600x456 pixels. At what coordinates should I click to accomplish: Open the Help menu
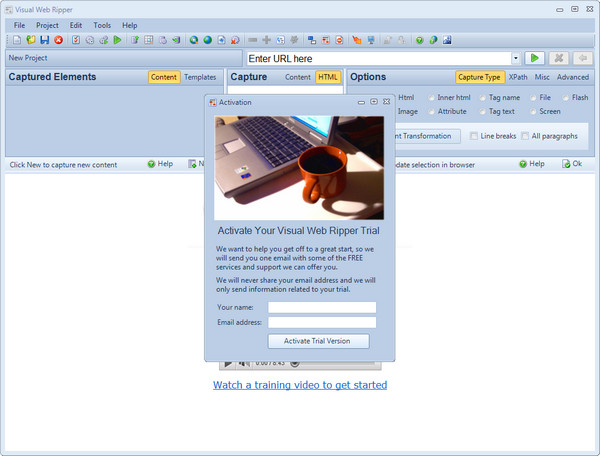pos(130,25)
